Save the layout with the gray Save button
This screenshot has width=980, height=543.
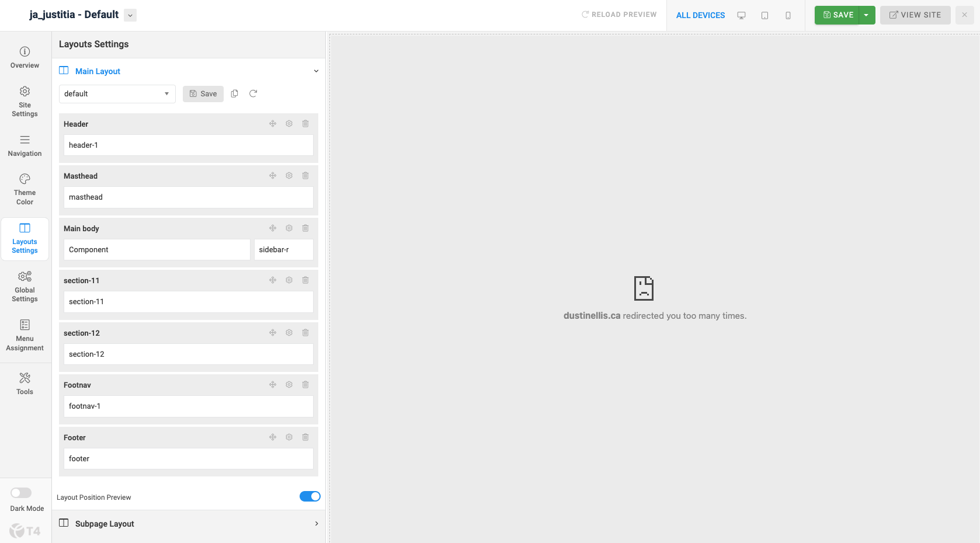click(203, 94)
